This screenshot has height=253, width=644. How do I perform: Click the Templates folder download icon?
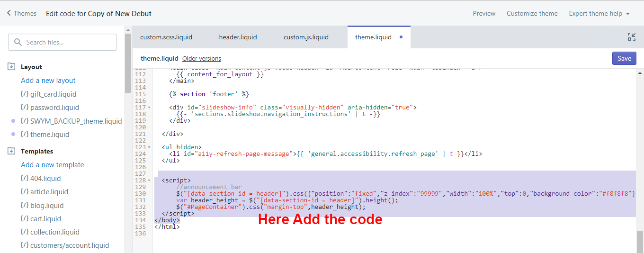click(x=12, y=151)
